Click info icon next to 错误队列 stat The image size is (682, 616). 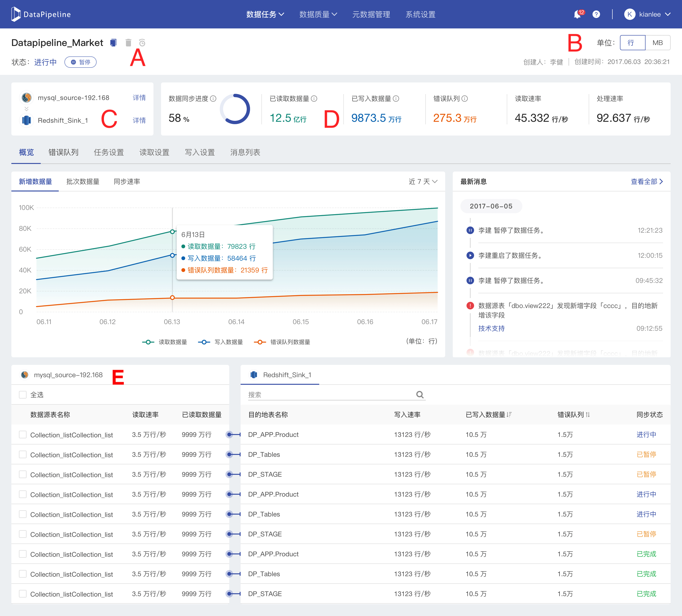(464, 99)
